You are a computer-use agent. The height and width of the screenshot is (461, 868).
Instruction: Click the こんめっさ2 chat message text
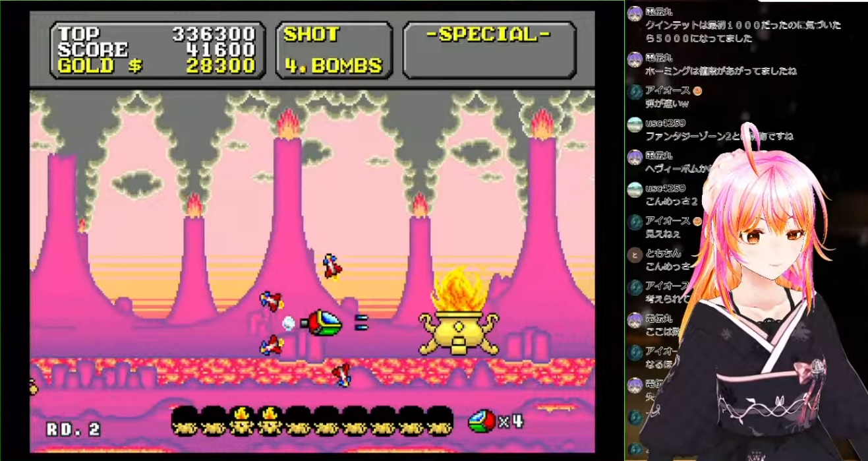pyautogui.click(x=671, y=201)
